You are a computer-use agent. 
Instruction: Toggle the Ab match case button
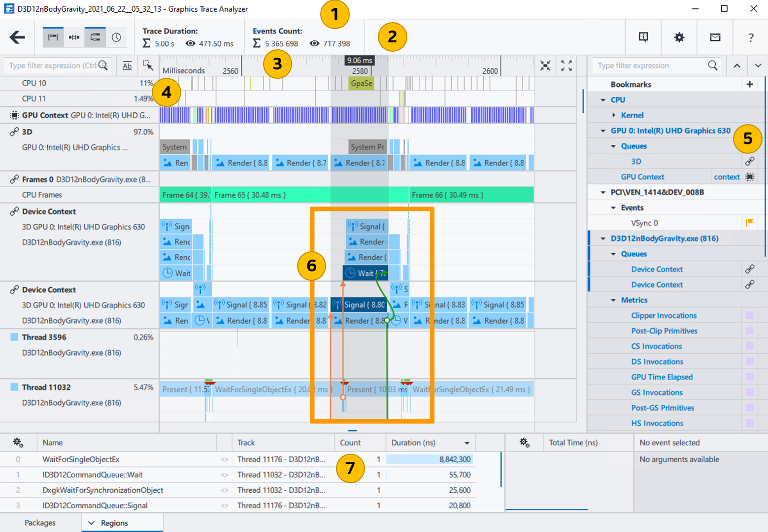click(x=127, y=66)
